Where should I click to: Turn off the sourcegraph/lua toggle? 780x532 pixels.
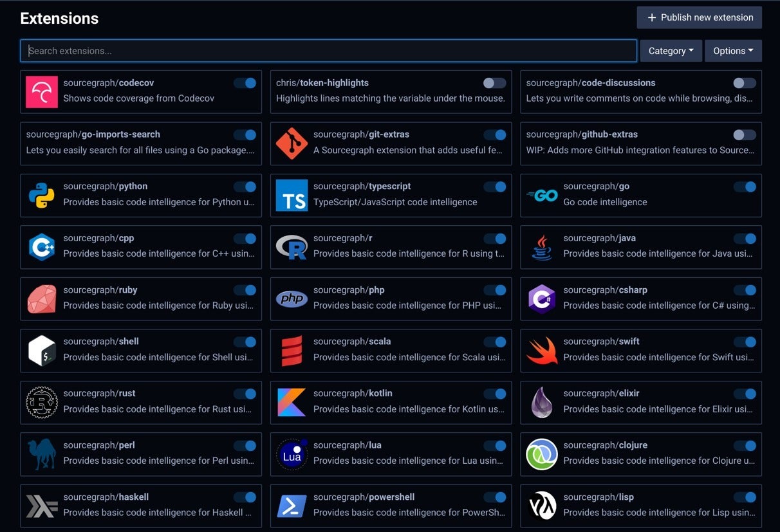click(494, 445)
